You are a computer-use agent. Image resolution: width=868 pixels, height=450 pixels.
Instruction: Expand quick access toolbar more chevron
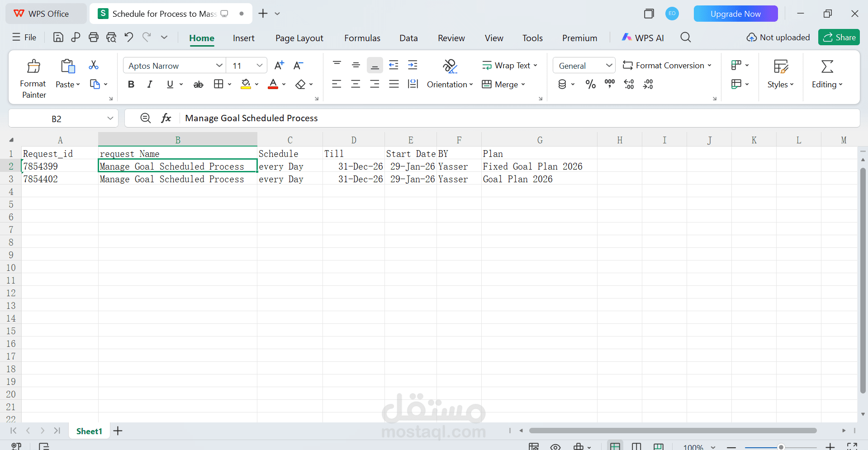coord(164,38)
